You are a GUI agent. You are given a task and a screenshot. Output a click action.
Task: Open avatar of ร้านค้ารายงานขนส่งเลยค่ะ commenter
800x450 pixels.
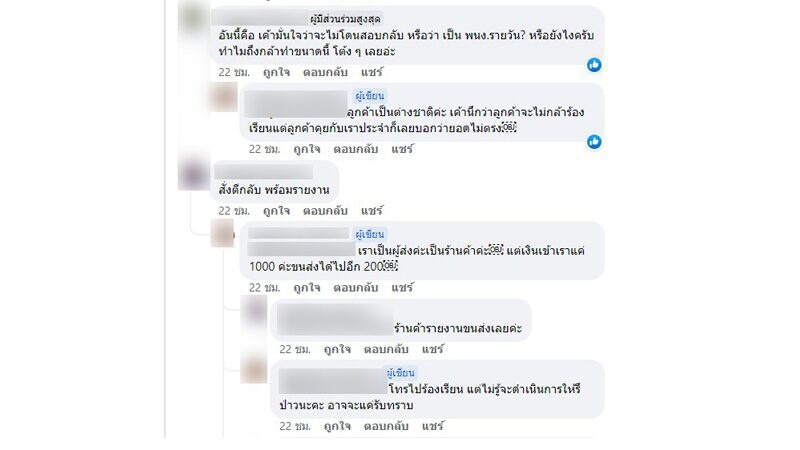point(254,311)
